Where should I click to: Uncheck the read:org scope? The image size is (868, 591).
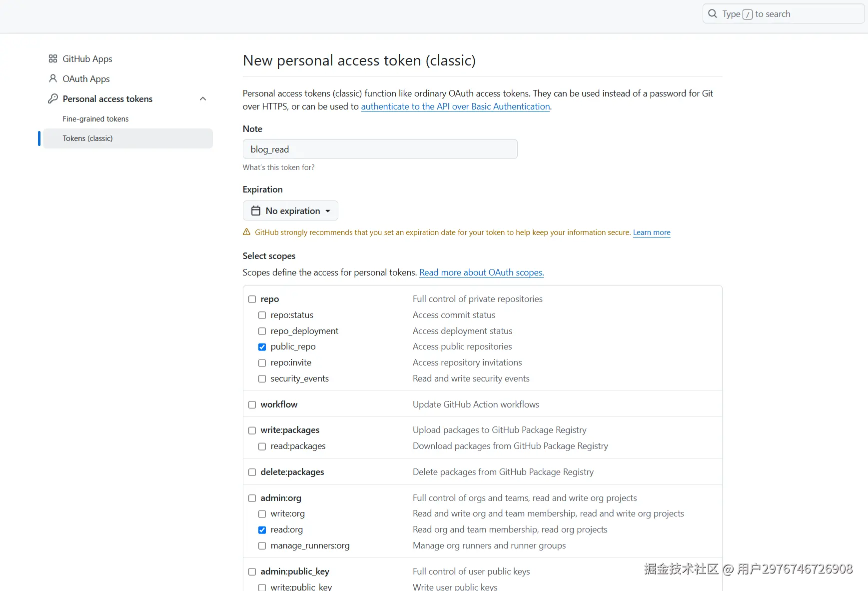(x=262, y=529)
